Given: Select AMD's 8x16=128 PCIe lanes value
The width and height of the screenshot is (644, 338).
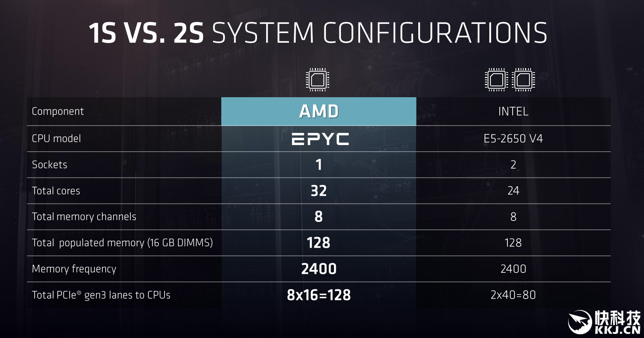Looking at the screenshot, I should click(319, 295).
